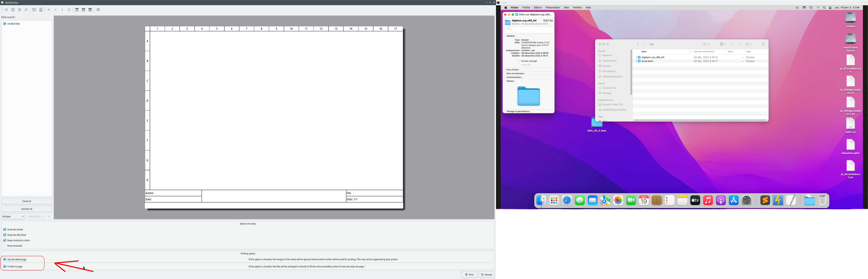
Task: Click the zoom out preview icon
Action: tap(20, 10)
